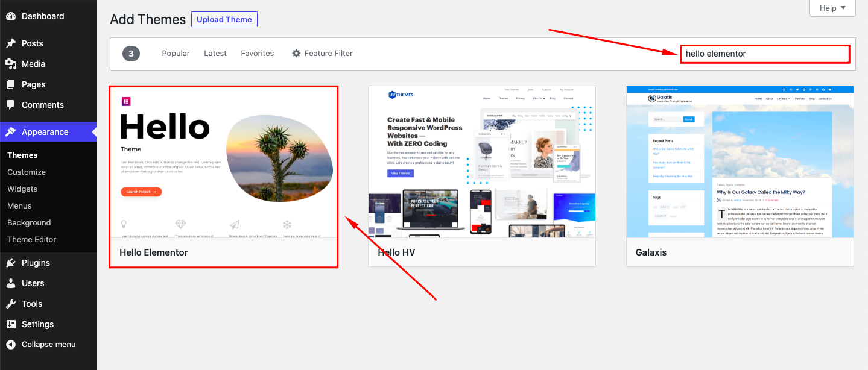Focus the theme search field

[x=765, y=54]
